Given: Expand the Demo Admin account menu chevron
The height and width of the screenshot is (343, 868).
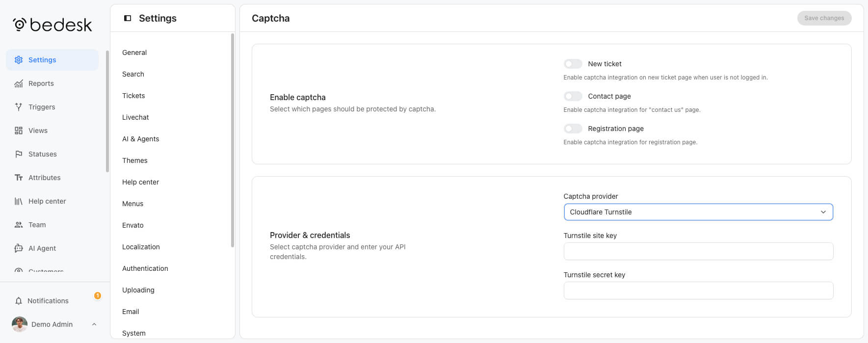Looking at the screenshot, I should 94,324.
